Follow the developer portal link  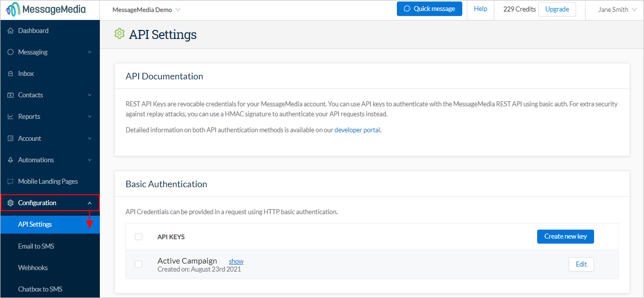point(357,130)
